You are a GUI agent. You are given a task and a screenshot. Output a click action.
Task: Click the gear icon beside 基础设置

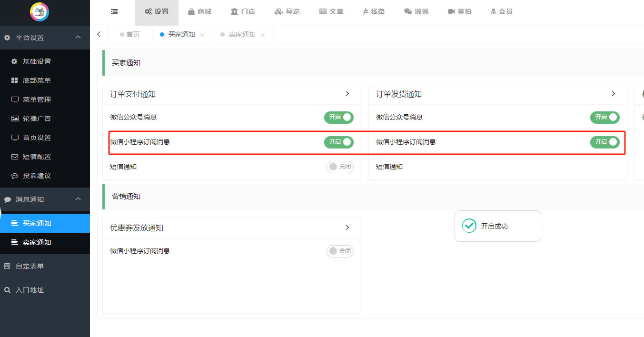[x=14, y=61]
